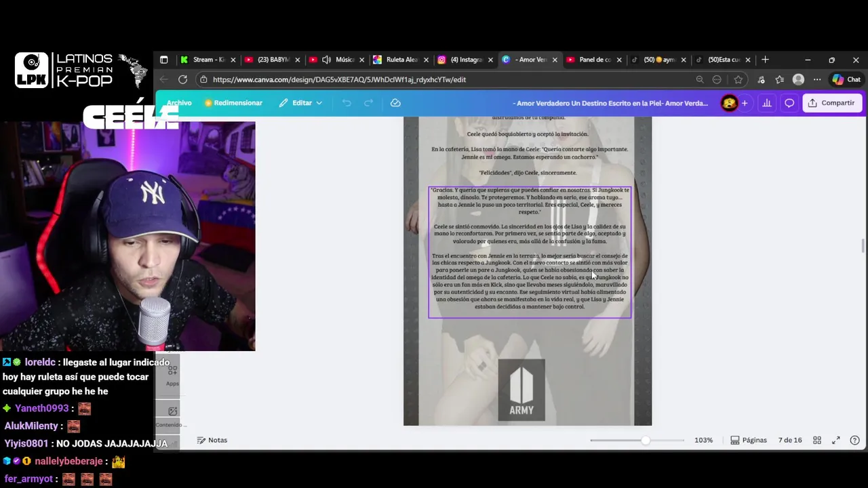Click the Canva undo arrow
Screen dimensions: 868x488
click(347, 103)
